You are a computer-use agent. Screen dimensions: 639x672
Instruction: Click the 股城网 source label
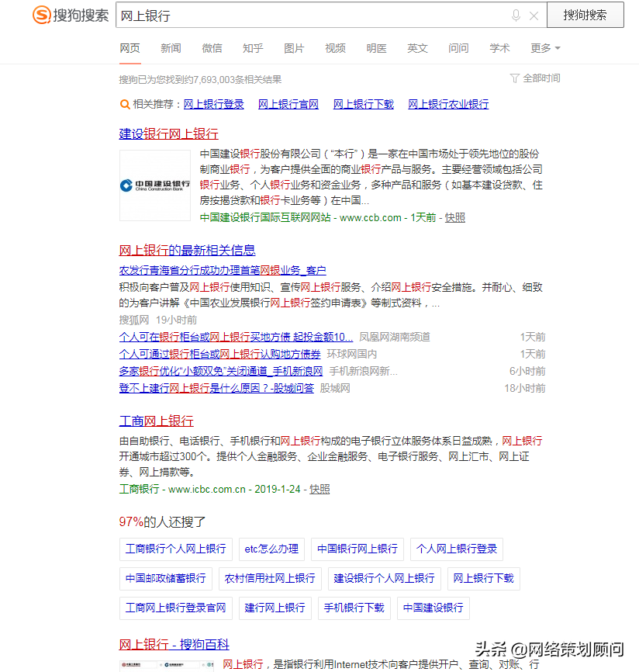coord(335,388)
